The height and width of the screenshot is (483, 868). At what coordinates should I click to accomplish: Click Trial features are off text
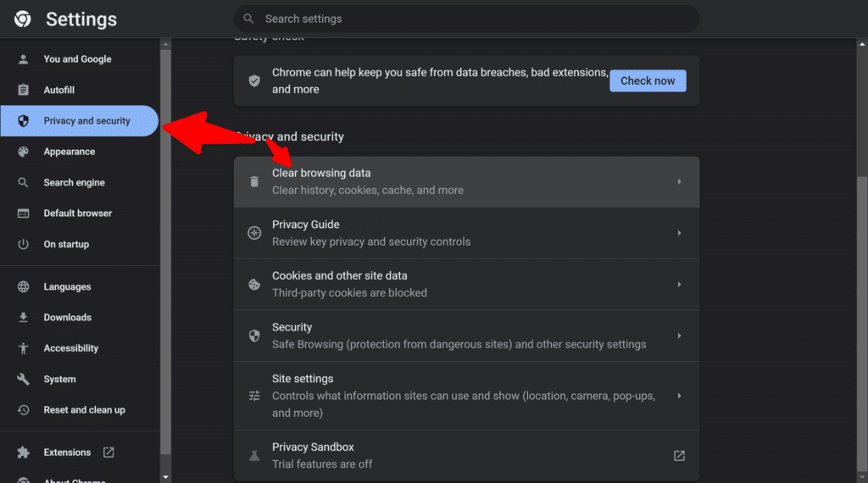[321, 464]
